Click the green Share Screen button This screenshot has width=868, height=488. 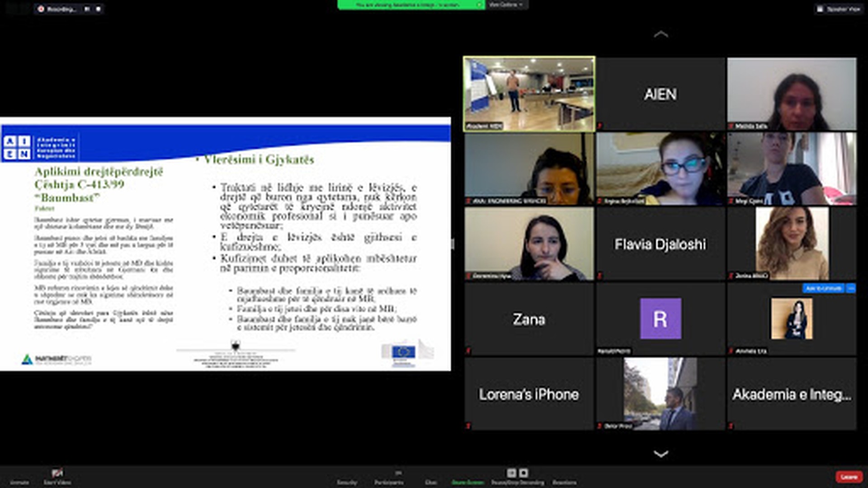coord(468,477)
